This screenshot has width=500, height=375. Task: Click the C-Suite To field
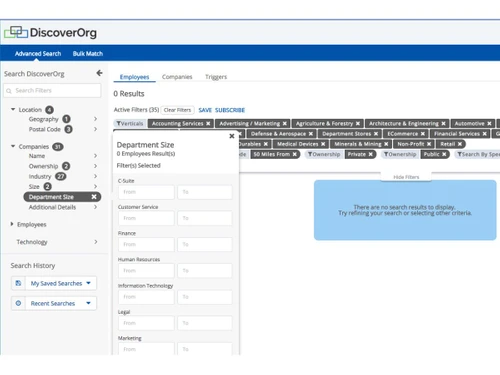[x=205, y=192]
